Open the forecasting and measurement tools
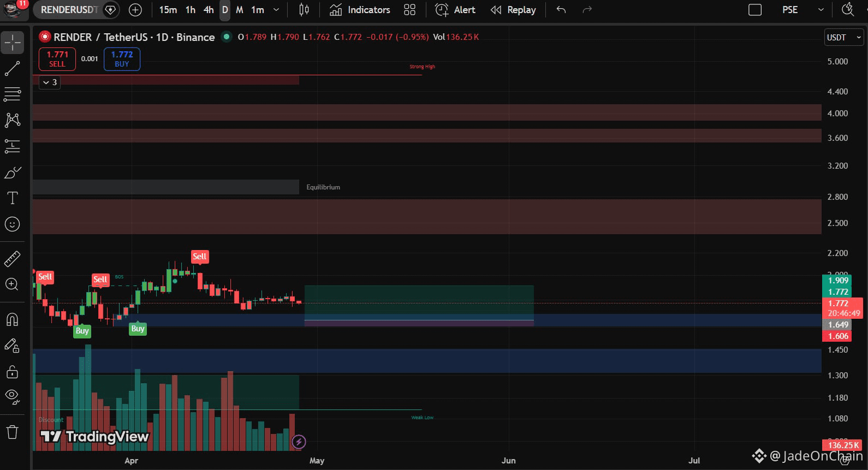868x470 pixels. pos(13,146)
